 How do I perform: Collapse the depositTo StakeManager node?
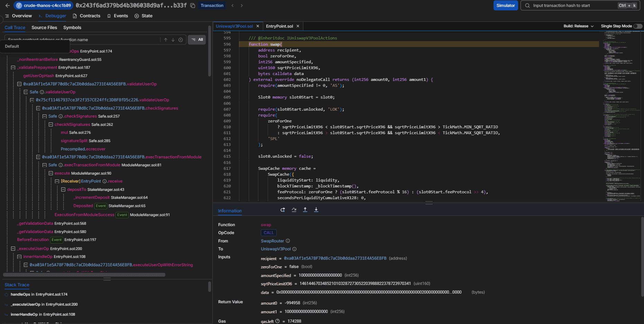[63, 189]
